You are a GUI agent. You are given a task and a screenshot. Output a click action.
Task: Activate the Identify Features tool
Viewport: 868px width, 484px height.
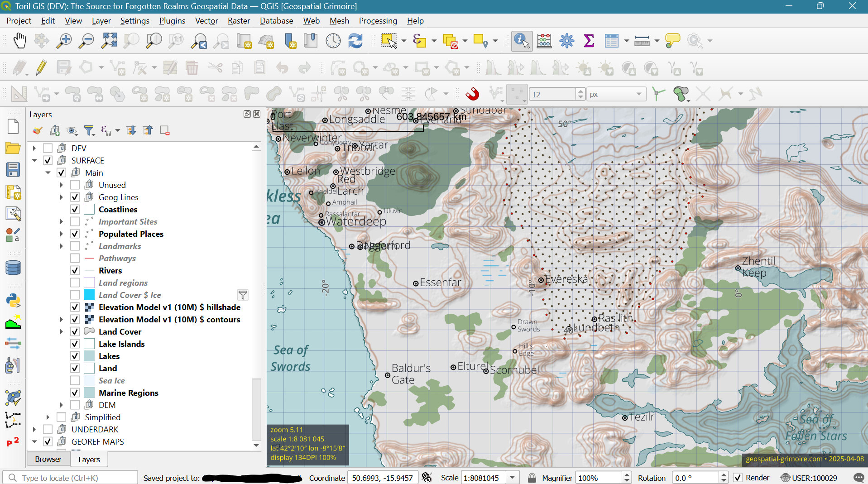pyautogui.click(x=522, y=41)
